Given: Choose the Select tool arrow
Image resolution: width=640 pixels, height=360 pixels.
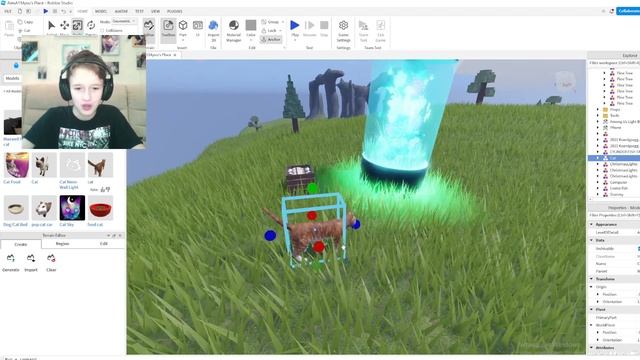Looking at the screenshot, I should coord(51,25).
